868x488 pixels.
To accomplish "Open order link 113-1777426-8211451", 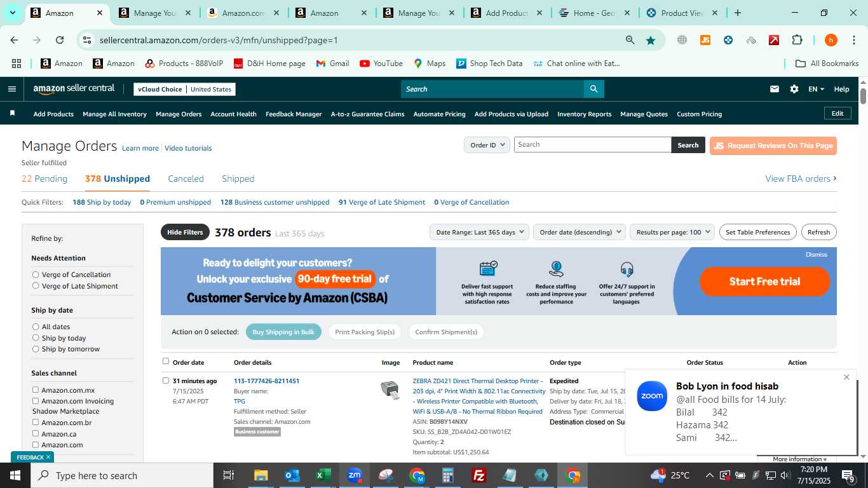I will tap(266, 381).
